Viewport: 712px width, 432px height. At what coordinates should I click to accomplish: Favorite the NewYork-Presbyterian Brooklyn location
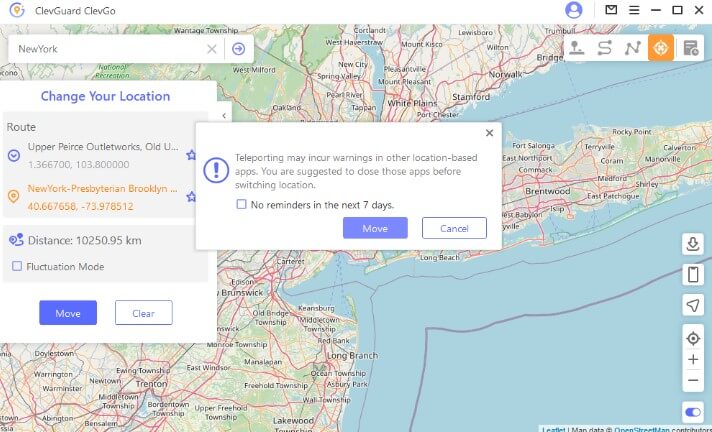tap(192, 197)
